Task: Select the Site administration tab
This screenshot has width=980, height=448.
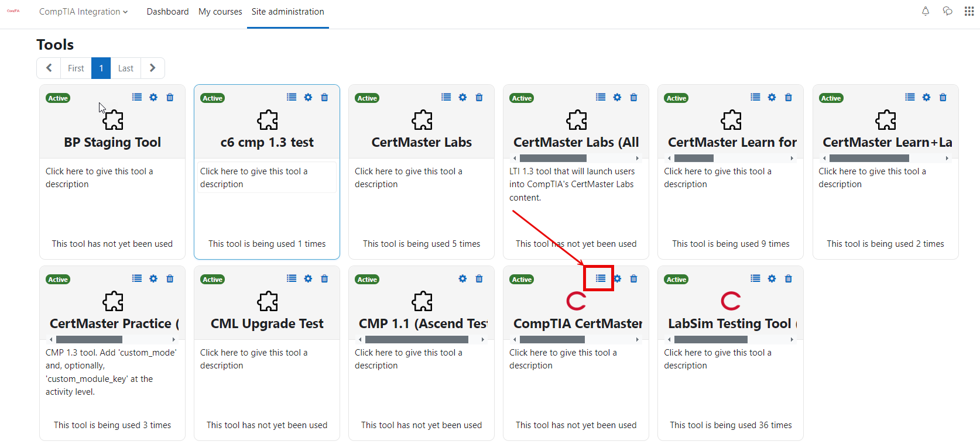Action: click(287, 12)
